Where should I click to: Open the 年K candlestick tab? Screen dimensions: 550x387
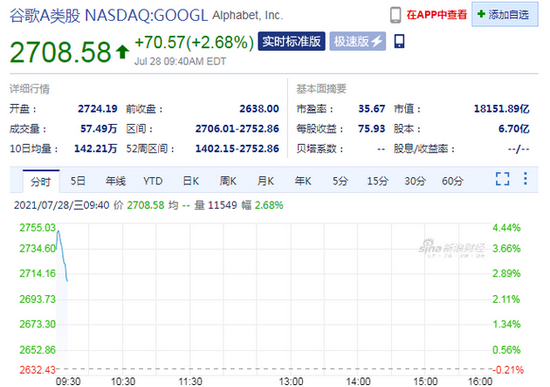click(x=303, y=181)
